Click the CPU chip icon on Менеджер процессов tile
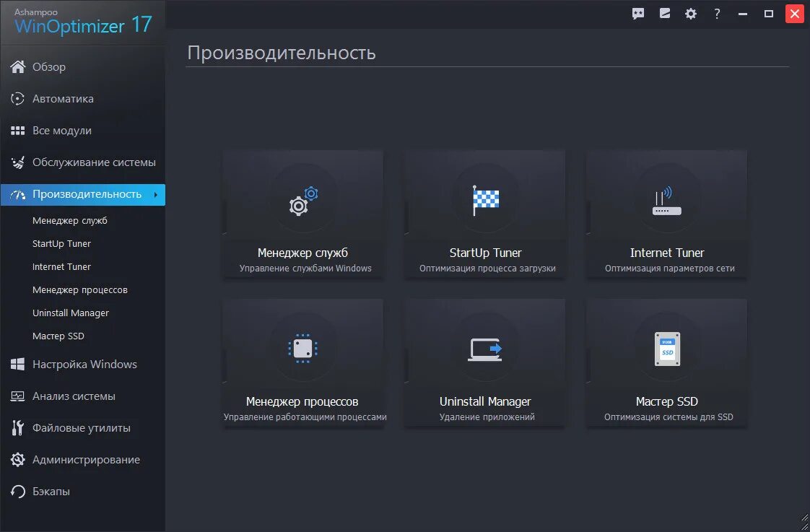This screenshot has height=532, width=810. click(x=302, y=349)
